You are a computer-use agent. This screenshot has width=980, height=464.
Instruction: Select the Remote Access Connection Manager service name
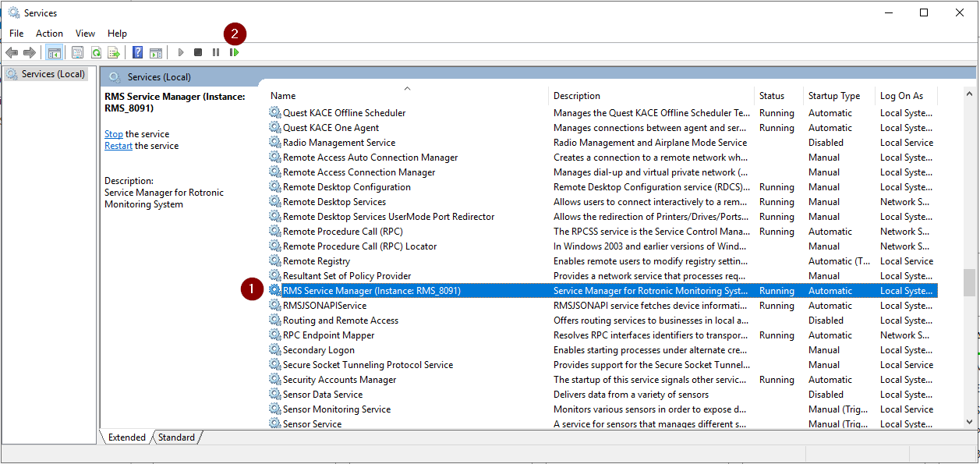pyautogui.click(x=359, y=172)
